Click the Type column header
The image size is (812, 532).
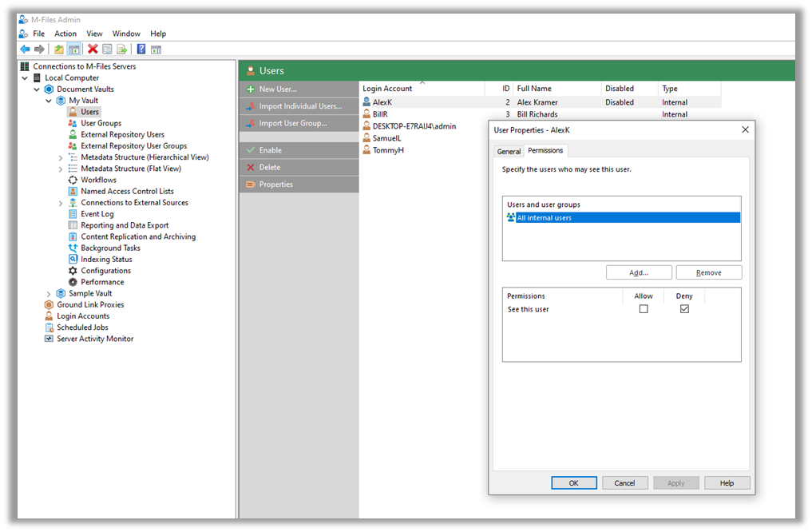[x=689, y=89]
